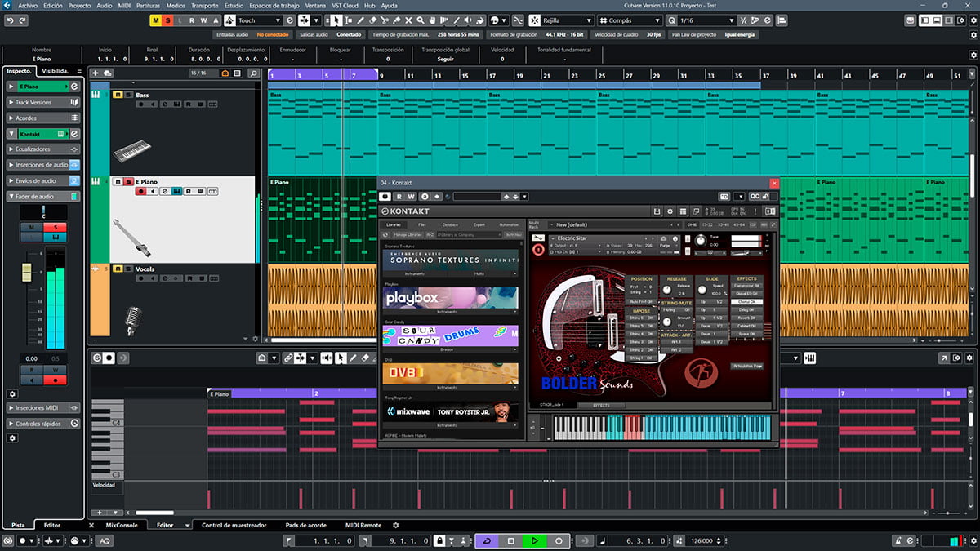Viewport: 980px width, 551px height.
Task: Click the Soprano Textures library banner
Action: click(x=450, y=260)
